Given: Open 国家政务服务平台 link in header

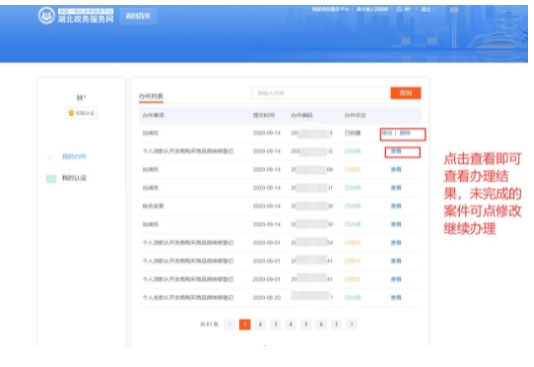Looking at the screenshot, I should click(331, 9).
